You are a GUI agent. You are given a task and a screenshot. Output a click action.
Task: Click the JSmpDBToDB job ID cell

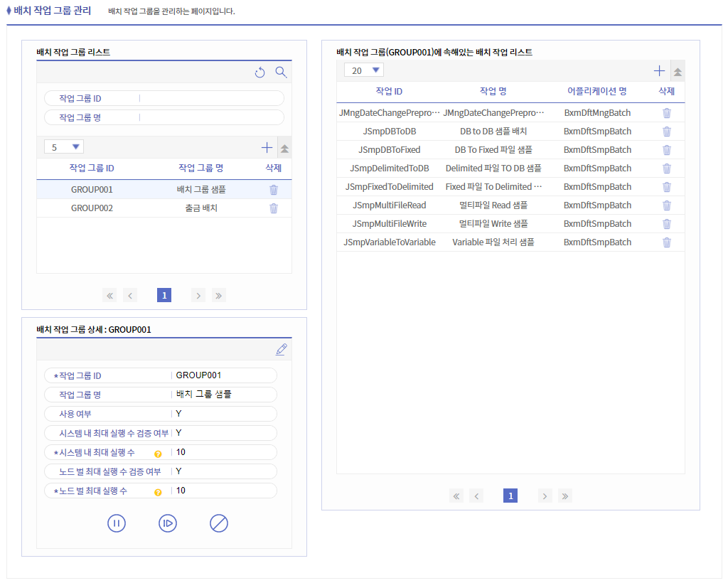[389, 132]
